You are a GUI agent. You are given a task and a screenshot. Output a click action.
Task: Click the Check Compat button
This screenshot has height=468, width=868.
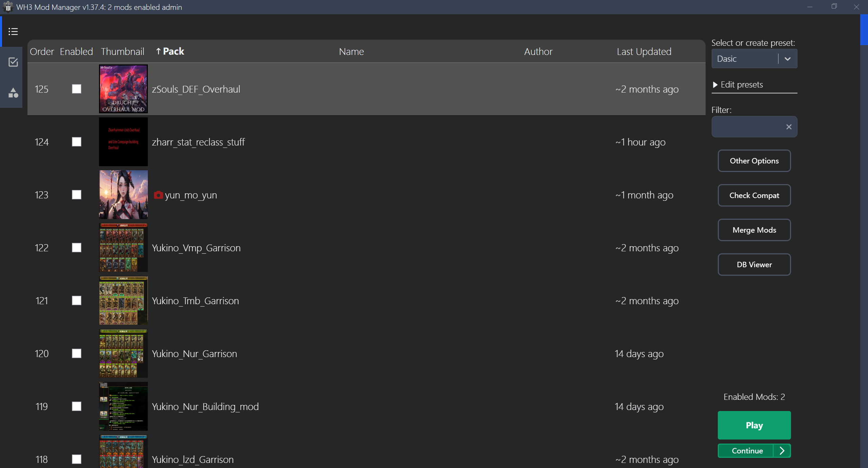(754, 195)
